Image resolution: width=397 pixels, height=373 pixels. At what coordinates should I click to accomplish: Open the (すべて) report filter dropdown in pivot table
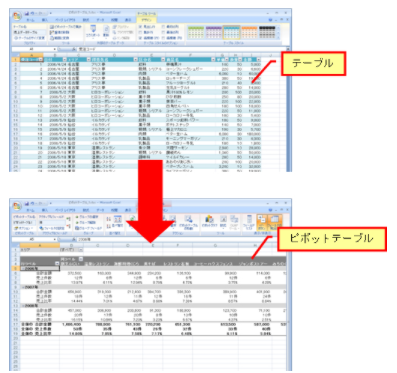click(81, 249)
